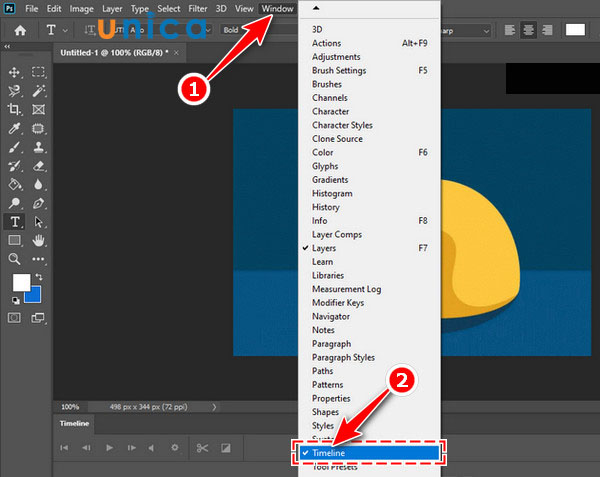Select the Move tool
Image resolution: width=600 pixels, height=477 pixels.
[x=15, y=72]
